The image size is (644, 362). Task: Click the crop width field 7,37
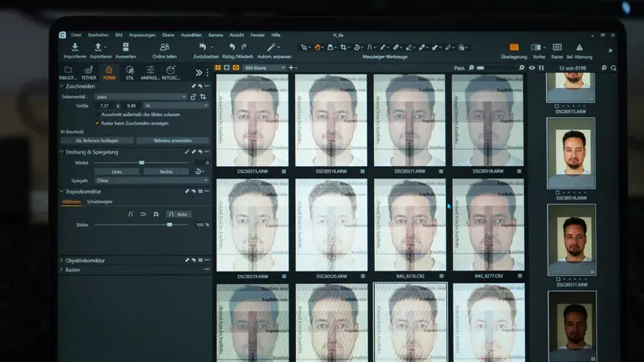coord(104,106)
